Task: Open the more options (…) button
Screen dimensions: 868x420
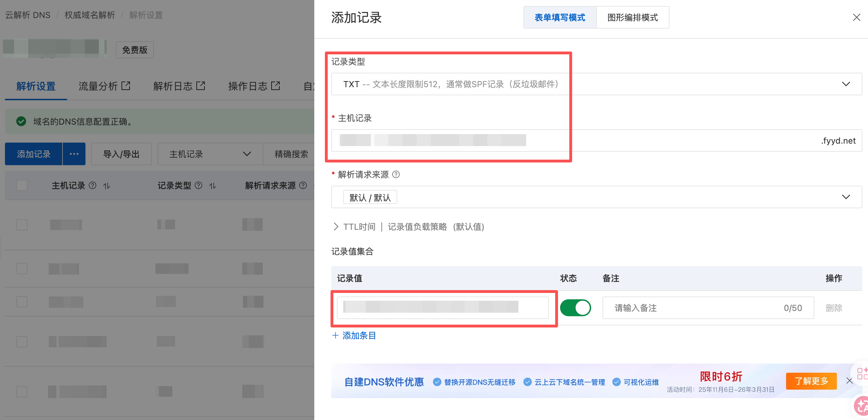Action: click(x=74, y=154)
